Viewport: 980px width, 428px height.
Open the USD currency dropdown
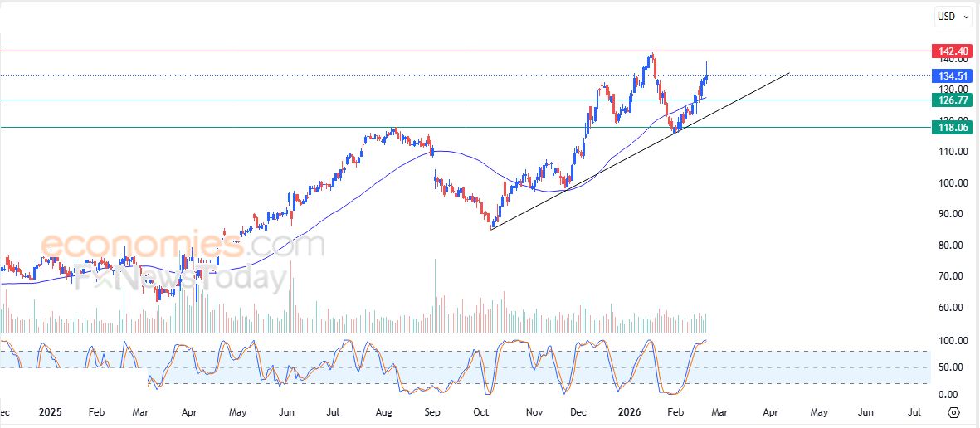(952, 16)
